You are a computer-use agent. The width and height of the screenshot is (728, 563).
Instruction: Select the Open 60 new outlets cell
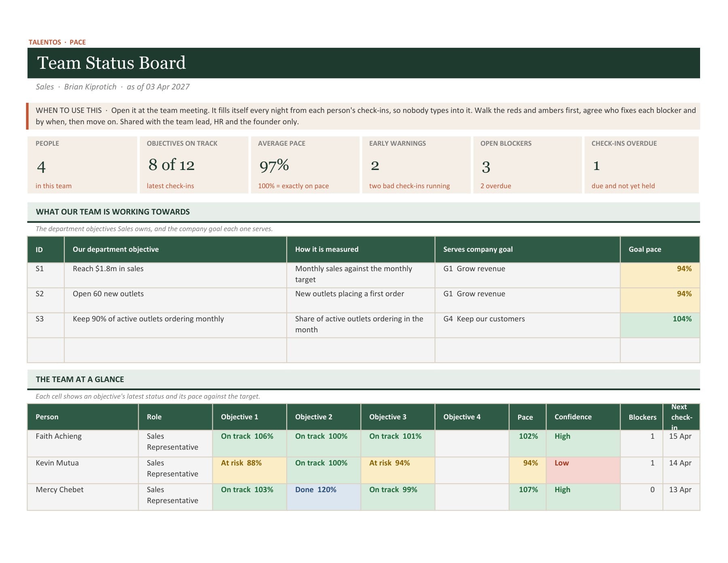[175, 300]
